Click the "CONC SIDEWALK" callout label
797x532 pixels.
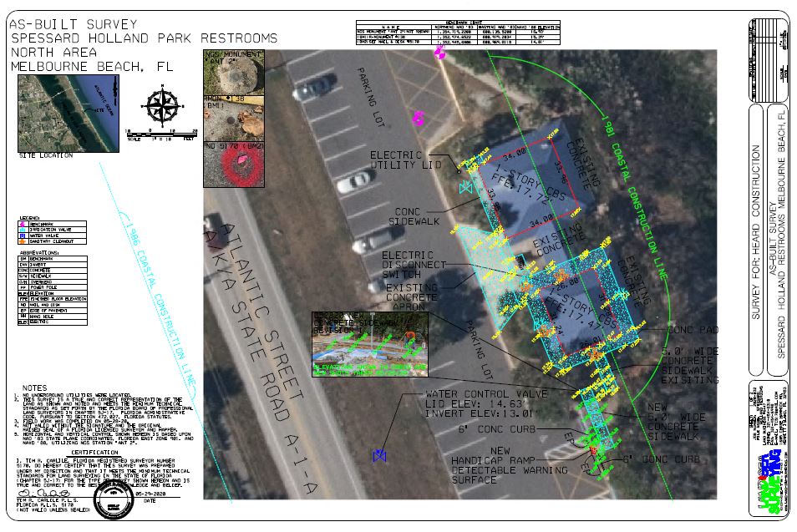(414, 216)
